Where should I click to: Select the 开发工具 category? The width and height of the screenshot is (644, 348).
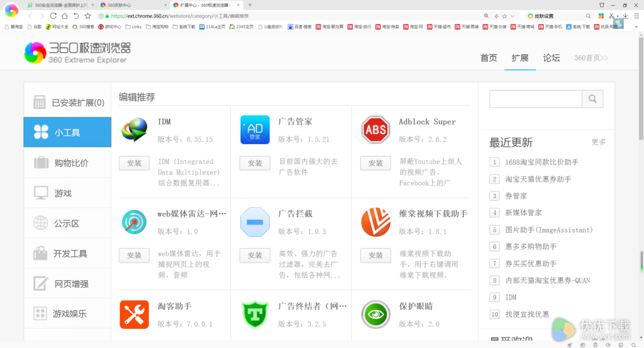coord(68,253)
